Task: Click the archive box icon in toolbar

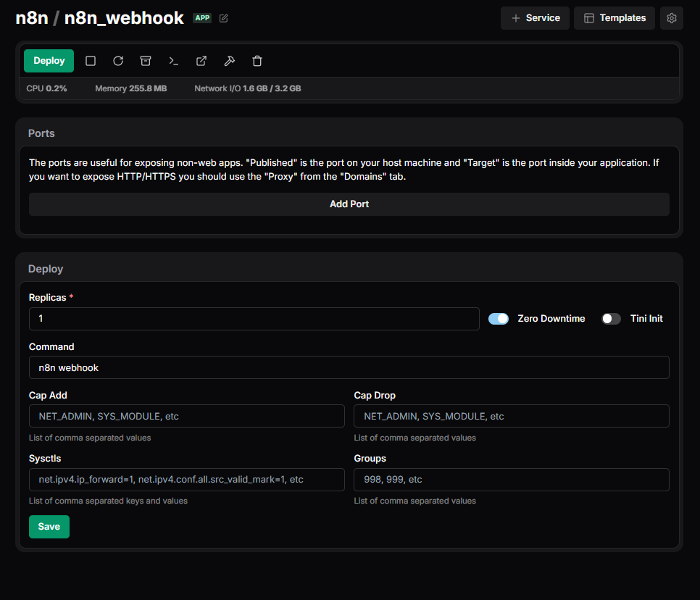Action: point(146,61)
